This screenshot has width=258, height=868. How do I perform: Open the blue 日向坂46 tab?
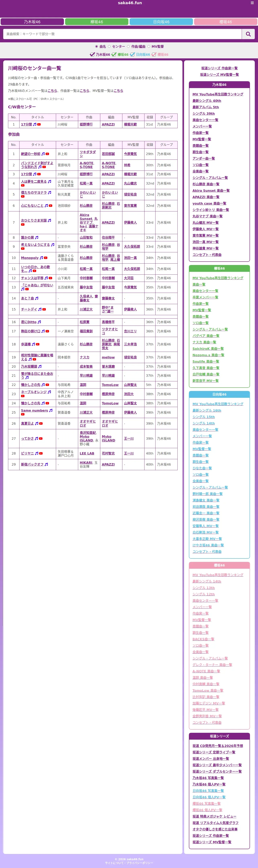[x=161, y=22]
